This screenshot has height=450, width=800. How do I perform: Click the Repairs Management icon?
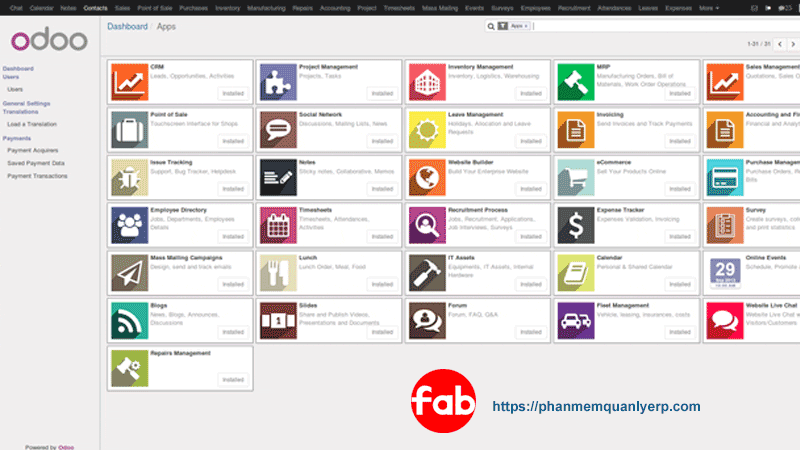[x=130, y=368]
